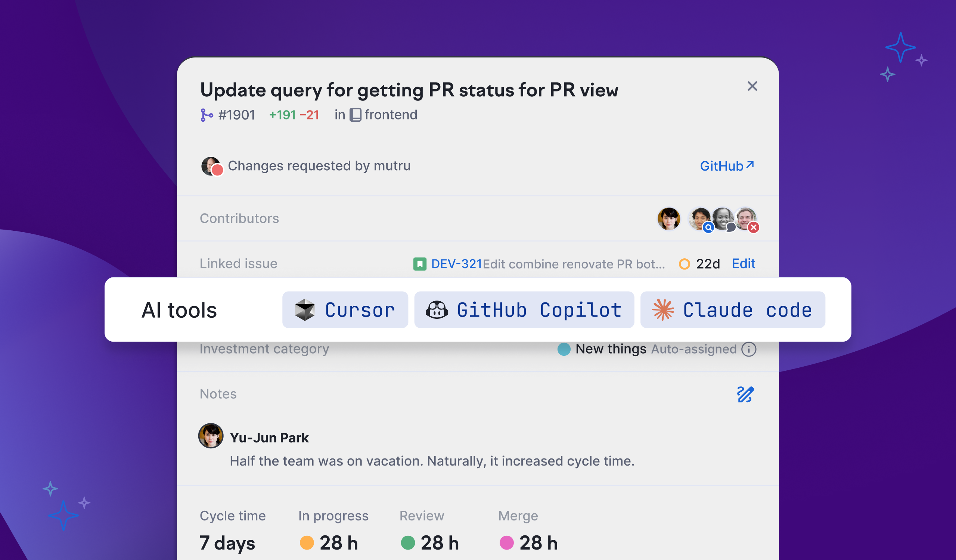This screenshot has height=560, width=956.
Task: Click the green issue bookmark icon
Action: click(420, 264)
